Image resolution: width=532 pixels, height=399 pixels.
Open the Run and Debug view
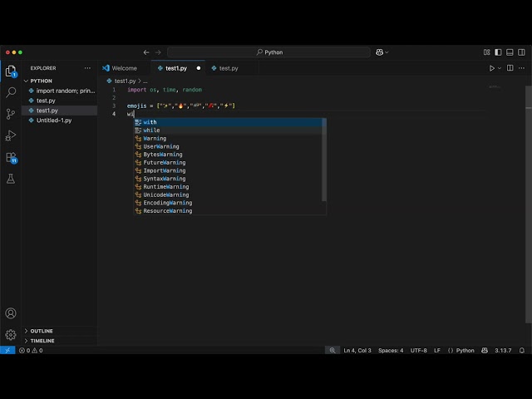click(11, 135)
